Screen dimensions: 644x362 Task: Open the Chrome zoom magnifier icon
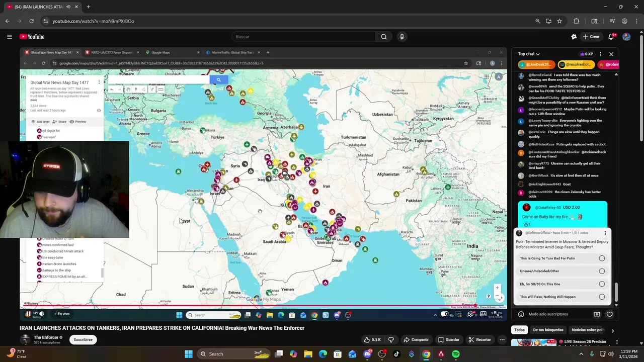tap(538, 21)
